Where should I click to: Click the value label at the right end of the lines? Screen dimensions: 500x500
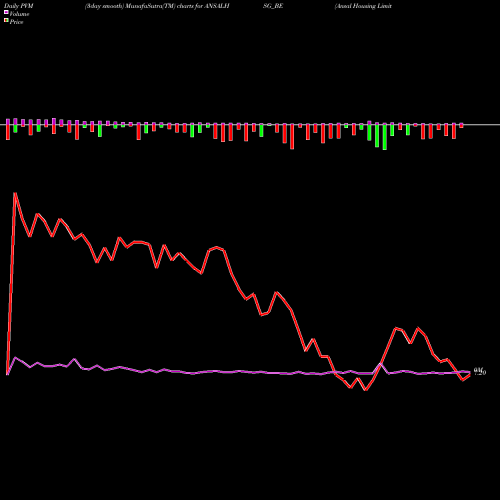point(480,371)
